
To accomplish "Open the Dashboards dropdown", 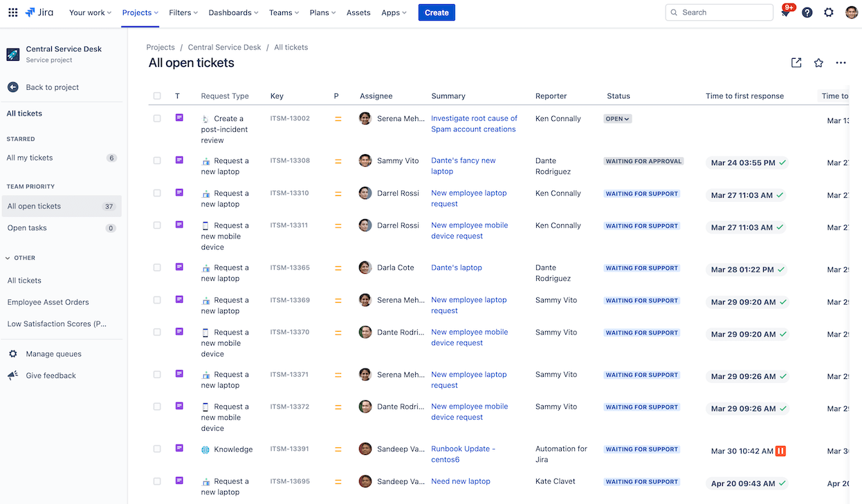I will [x=232, y=12].
